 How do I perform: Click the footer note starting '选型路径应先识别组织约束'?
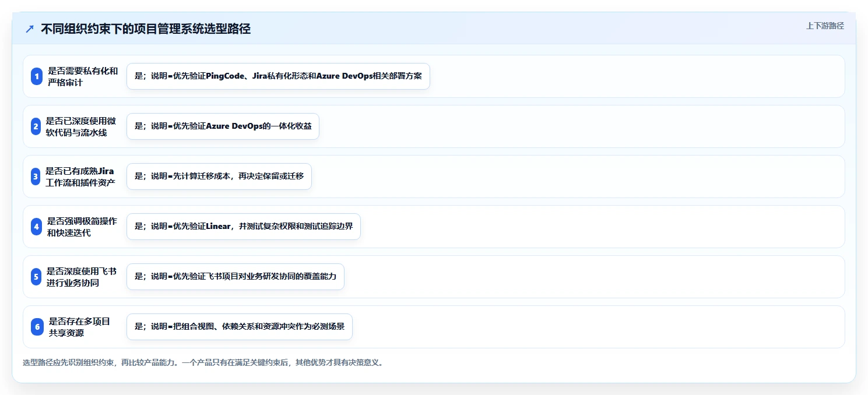pos(203,362)
